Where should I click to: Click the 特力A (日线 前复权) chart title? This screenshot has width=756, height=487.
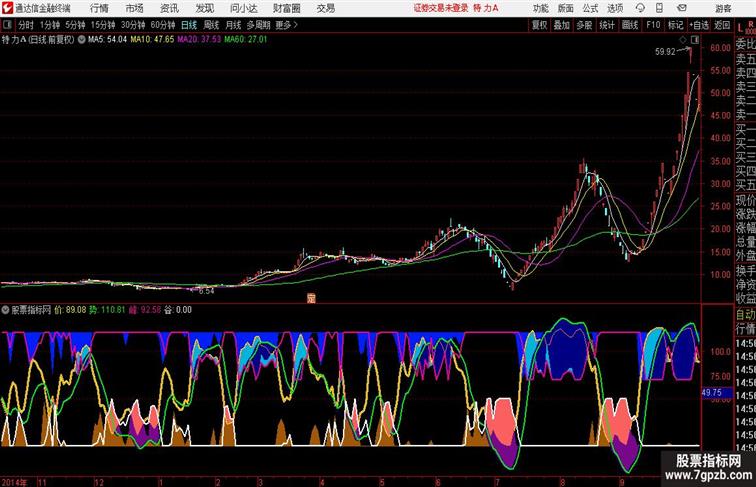click(38, 40)
